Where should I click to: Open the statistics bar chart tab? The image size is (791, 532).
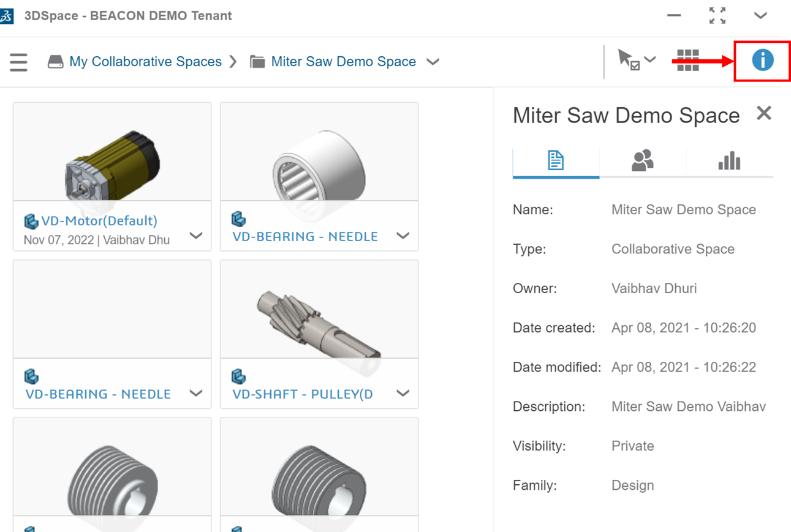(x=729, y=161)
